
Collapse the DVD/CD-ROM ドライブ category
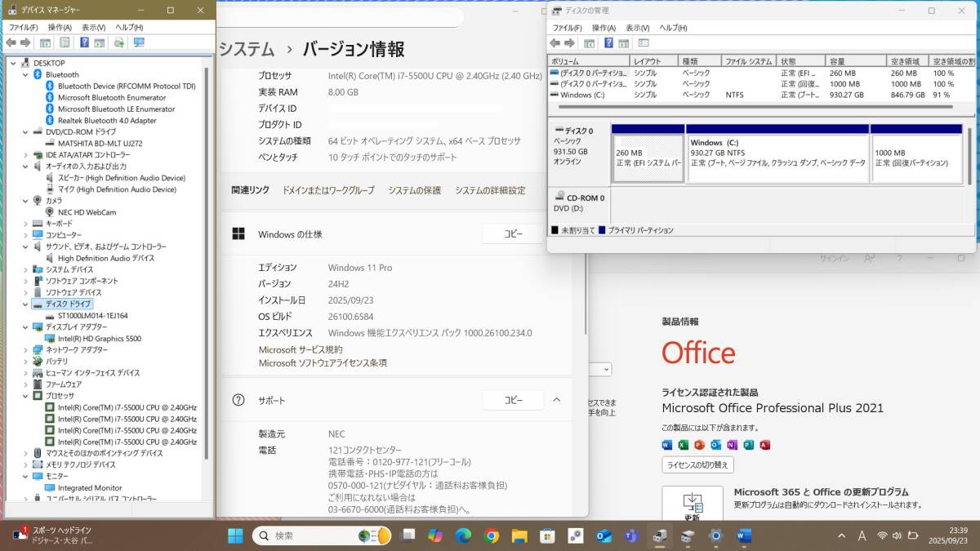26,131
